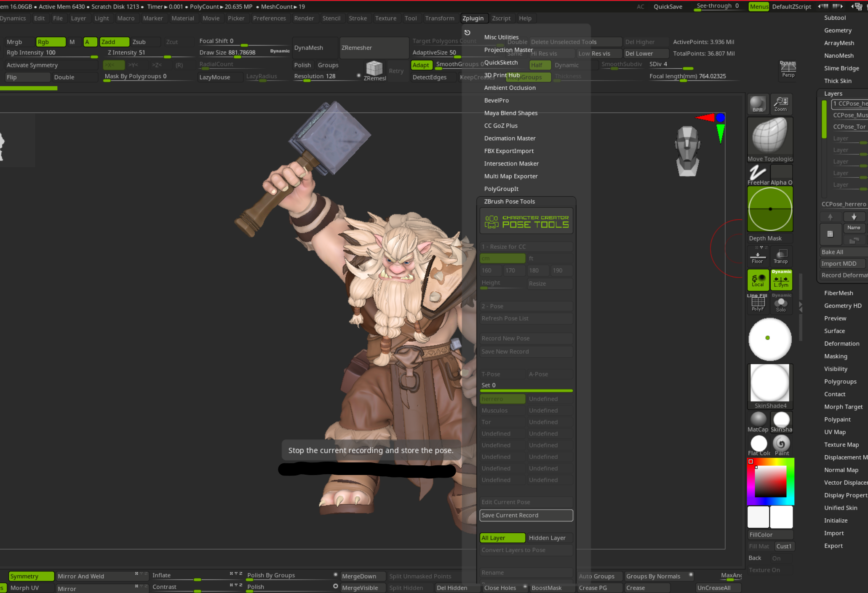The width and height of the screenshot is (868, 593).
Task: Click the PolyF line fill icon
Action: (x=758, y=303)
